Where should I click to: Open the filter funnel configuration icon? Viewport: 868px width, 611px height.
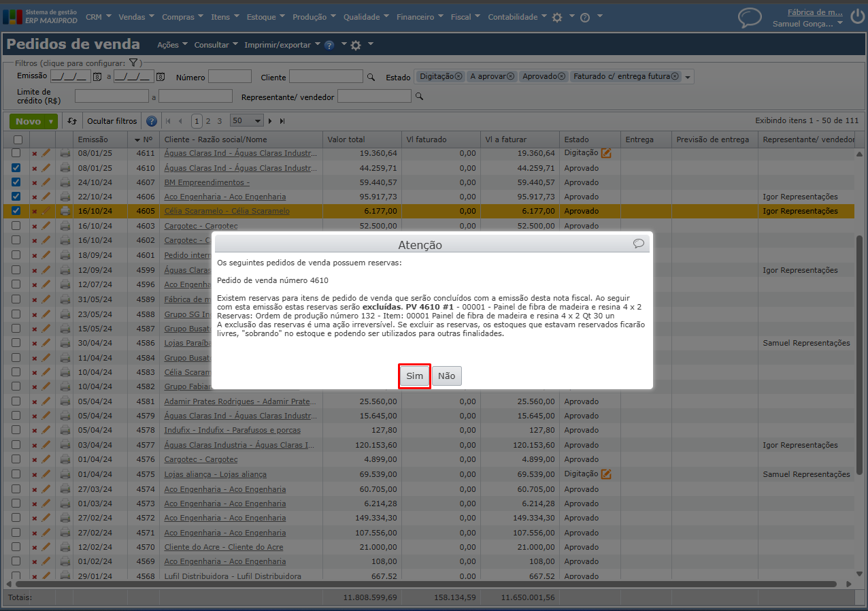[x=133, y=63]
